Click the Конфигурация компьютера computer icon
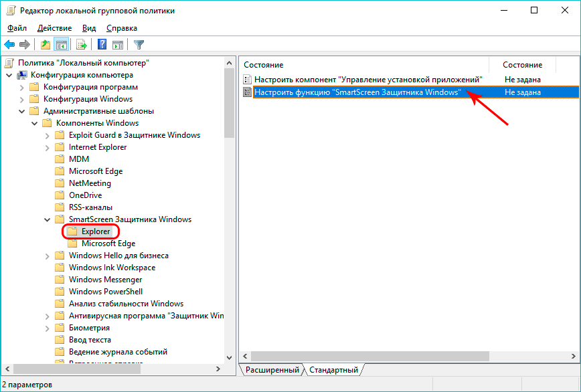 [22, 75]
